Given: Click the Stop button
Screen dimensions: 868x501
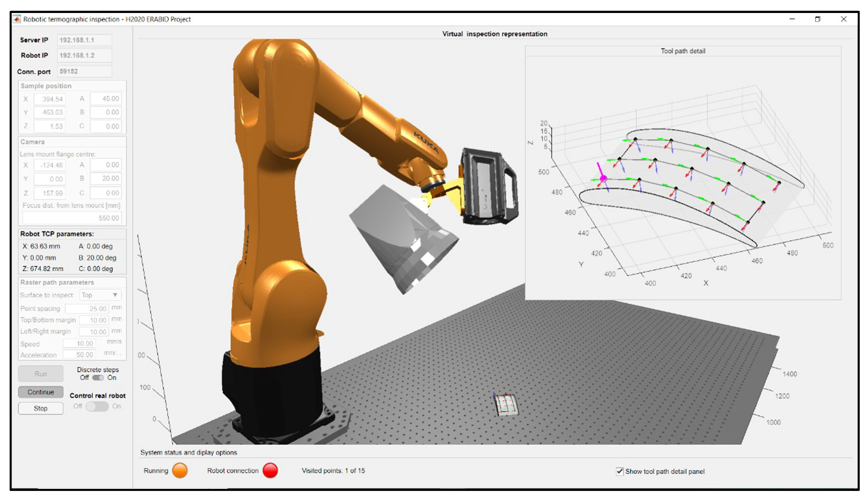Looking at the screenshot, I should pos(41,409).
